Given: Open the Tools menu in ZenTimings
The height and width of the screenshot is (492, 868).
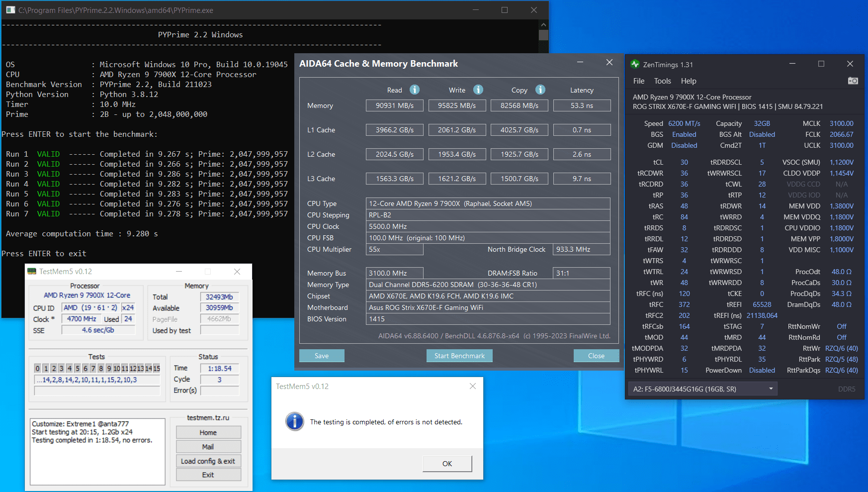Looking at the screenshot, I should coord(662,81).
